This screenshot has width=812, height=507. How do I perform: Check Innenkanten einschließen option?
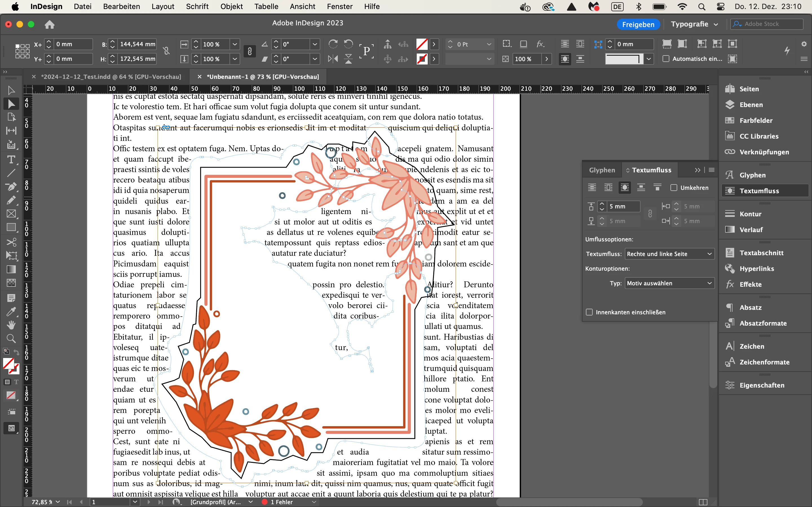tap(589, 312)
